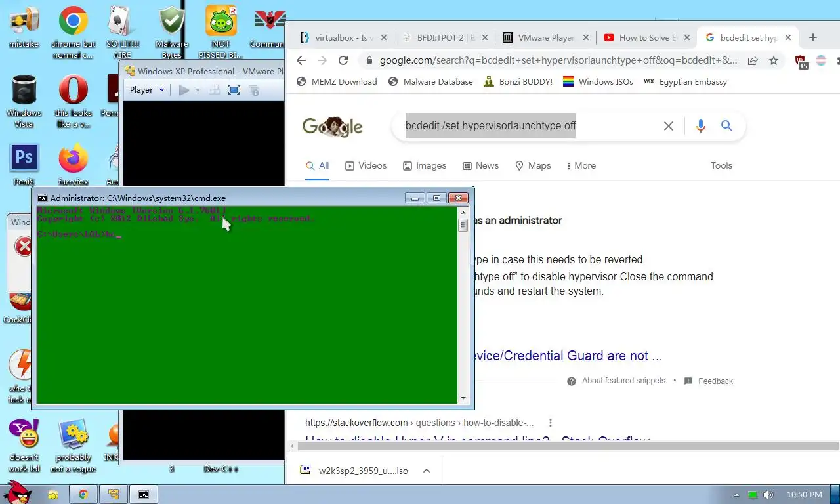
Task: Close the 'bcdedit set hyp' tab
Action: 788,37
